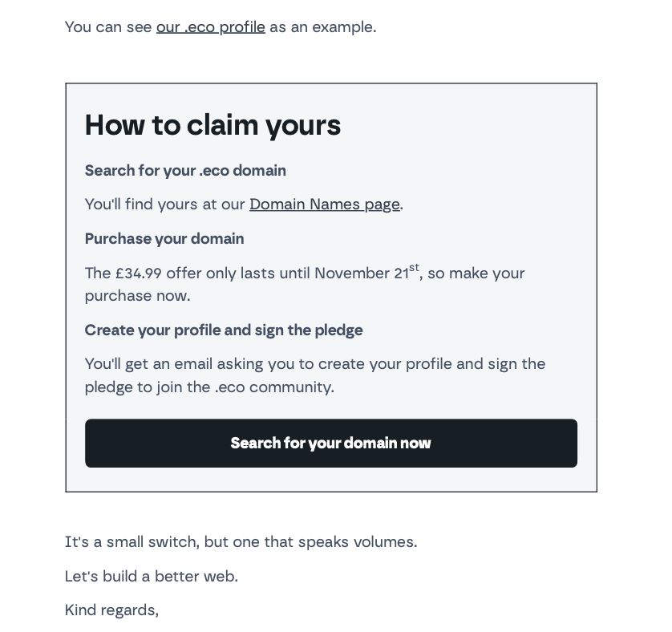The height and width of the screenshot is (632, 672).
Task: Click the "Let's build a better web." line
Action: (x=152, y=577)
